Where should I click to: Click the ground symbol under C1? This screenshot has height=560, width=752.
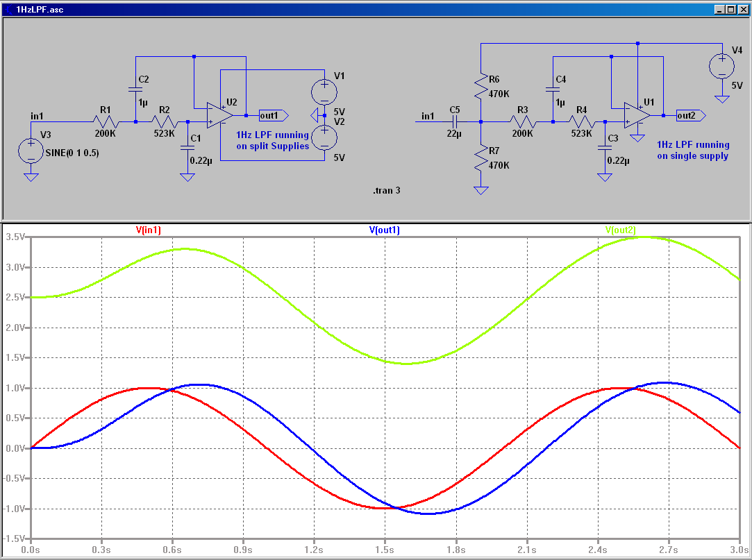[187, 177]
